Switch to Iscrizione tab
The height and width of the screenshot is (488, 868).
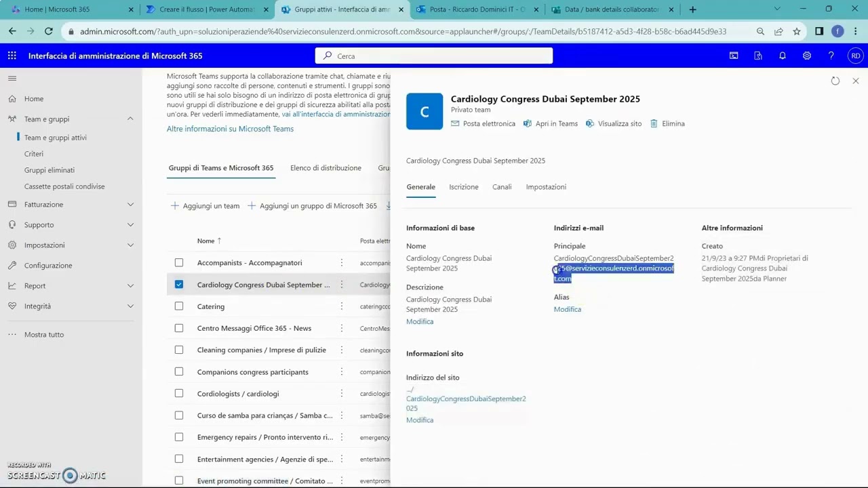[x=464, y=187]
